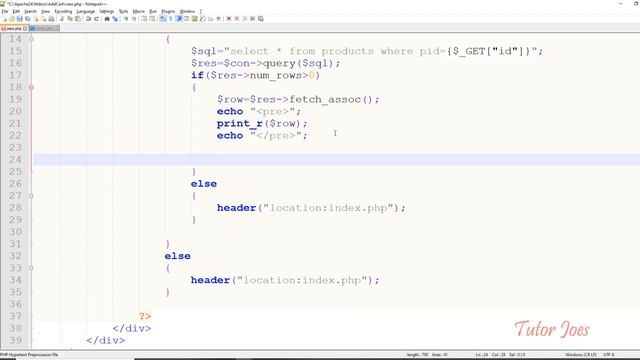Collapse the else block at line 27
640x360 pixels.
pos(31,196)
